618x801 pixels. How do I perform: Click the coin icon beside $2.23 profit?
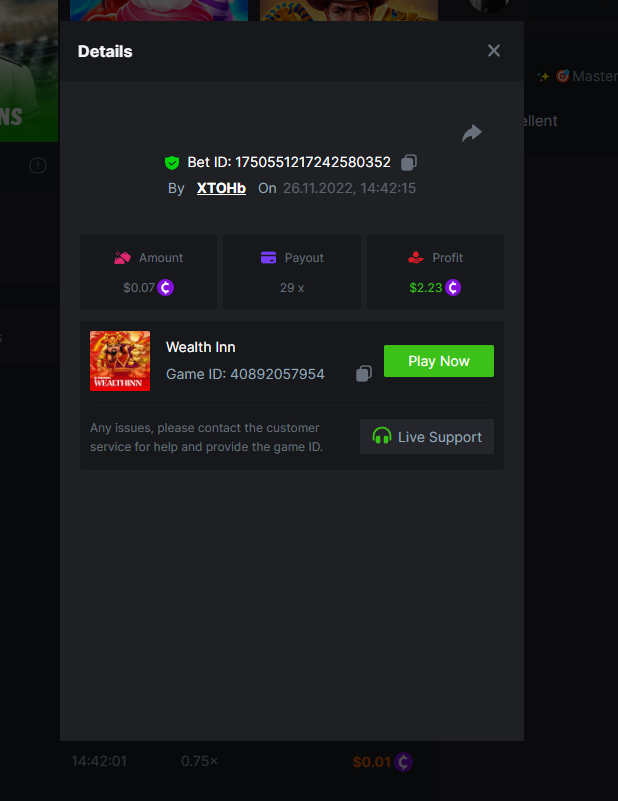[x=453, y=288]
